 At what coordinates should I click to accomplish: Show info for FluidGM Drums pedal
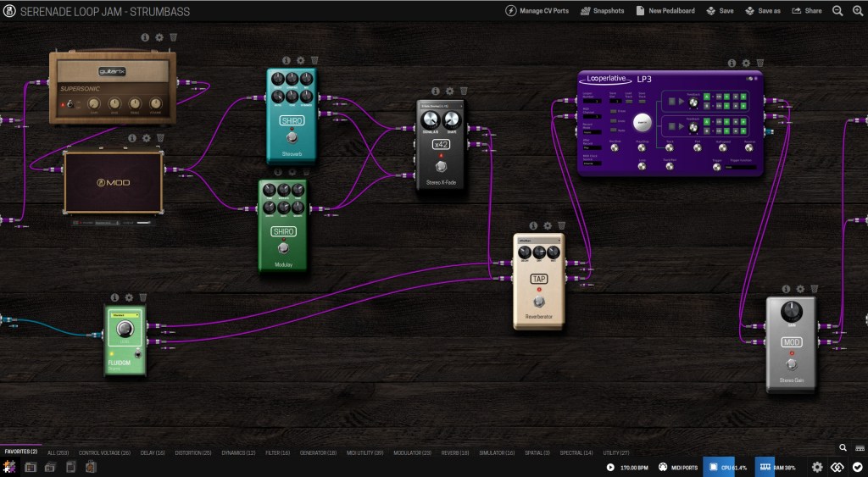coord(114,297)
